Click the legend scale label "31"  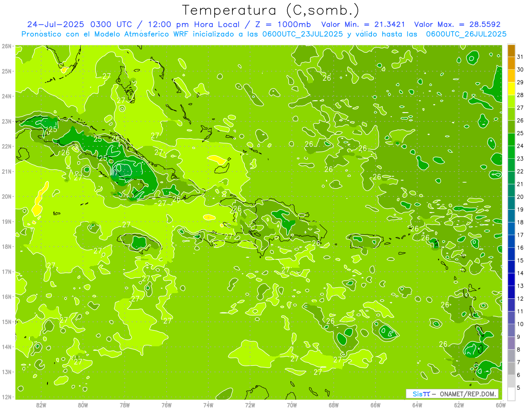520,57
